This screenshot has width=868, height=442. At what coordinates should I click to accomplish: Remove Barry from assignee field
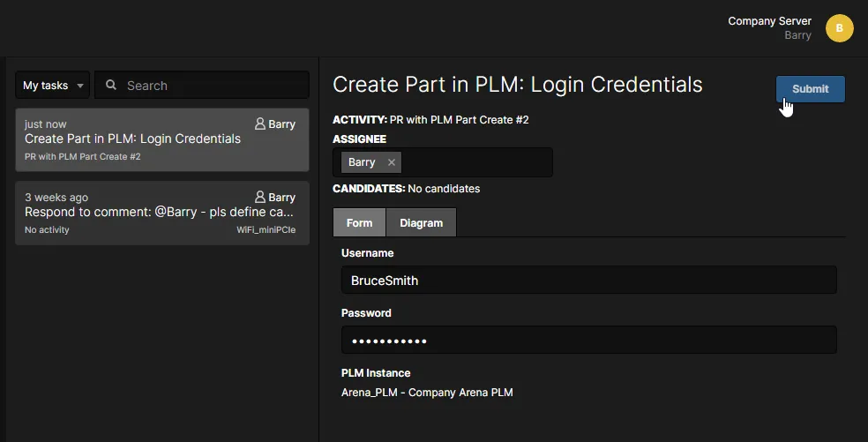[392, 162]
